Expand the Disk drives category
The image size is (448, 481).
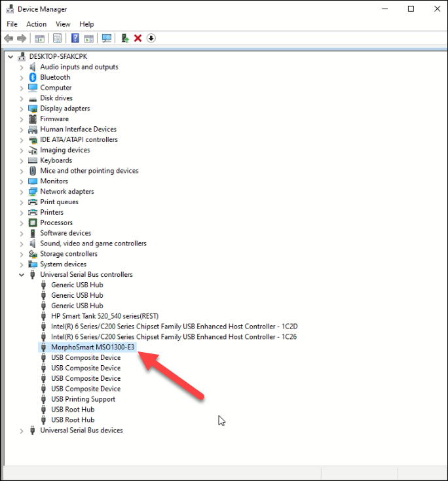22,98
